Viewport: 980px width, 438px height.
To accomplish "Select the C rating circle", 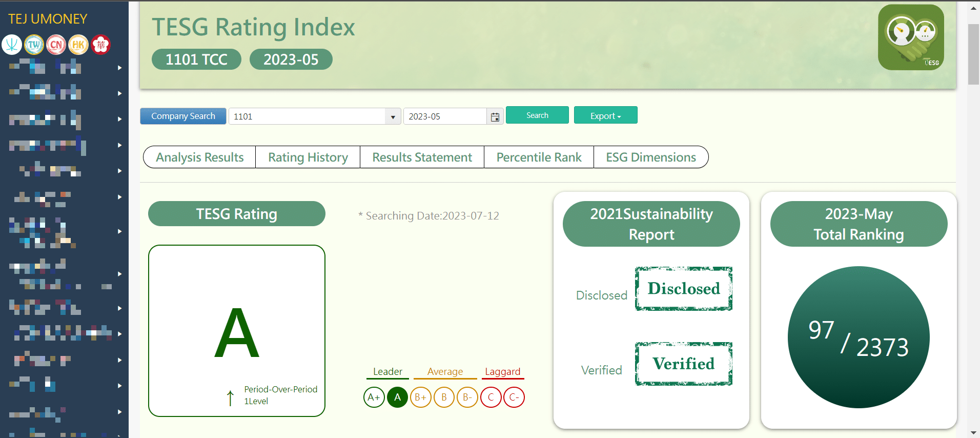I will 491,397.
